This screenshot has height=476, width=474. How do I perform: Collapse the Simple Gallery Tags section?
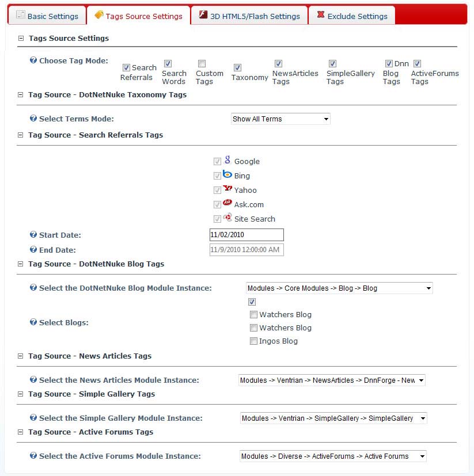pyautogui.click(x=20, y=394)
